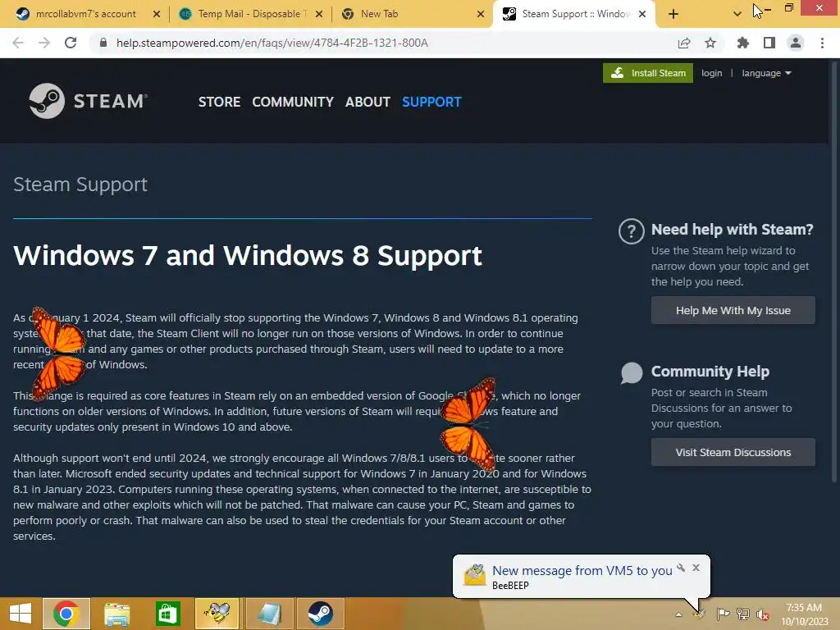This screenshot has width=840, height=630.
Task: Close the BeeBEEP notification balloon
Action: click(x=696, y=568)
